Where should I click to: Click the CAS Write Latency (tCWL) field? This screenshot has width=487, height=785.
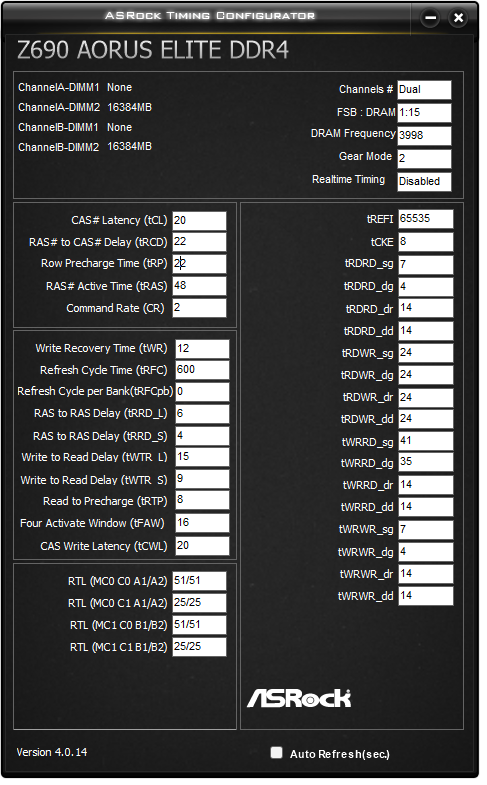coord(202,546)
